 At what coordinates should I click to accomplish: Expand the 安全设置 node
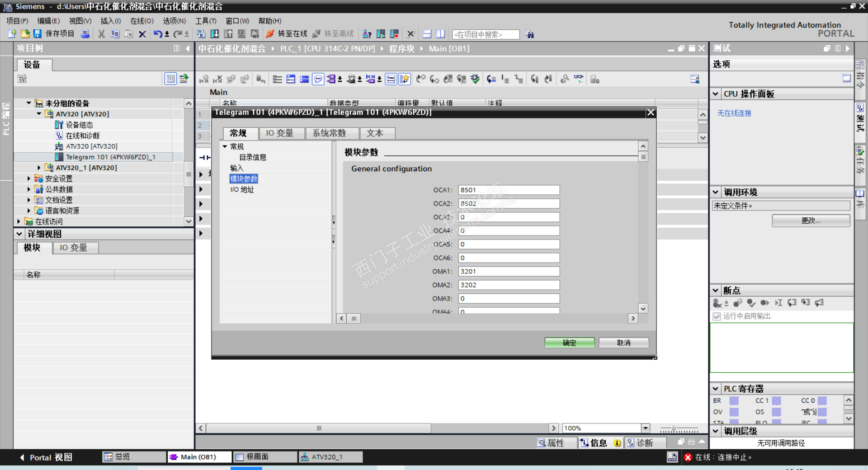[29, 179]
